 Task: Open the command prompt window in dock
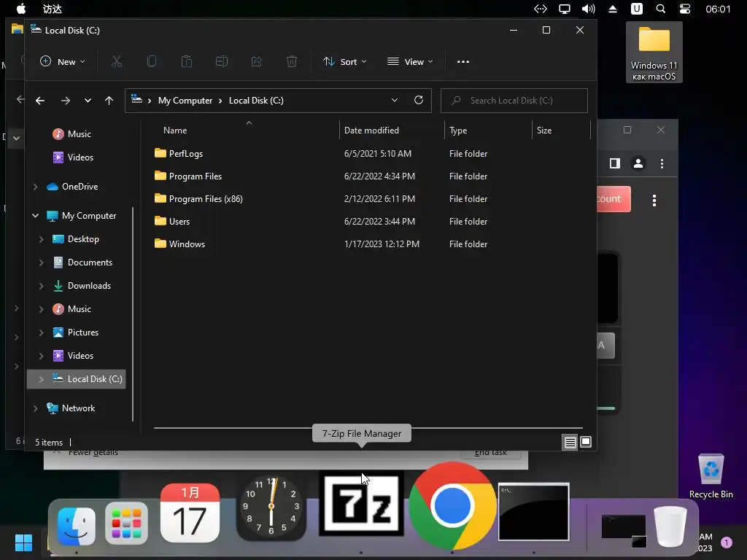533,512
